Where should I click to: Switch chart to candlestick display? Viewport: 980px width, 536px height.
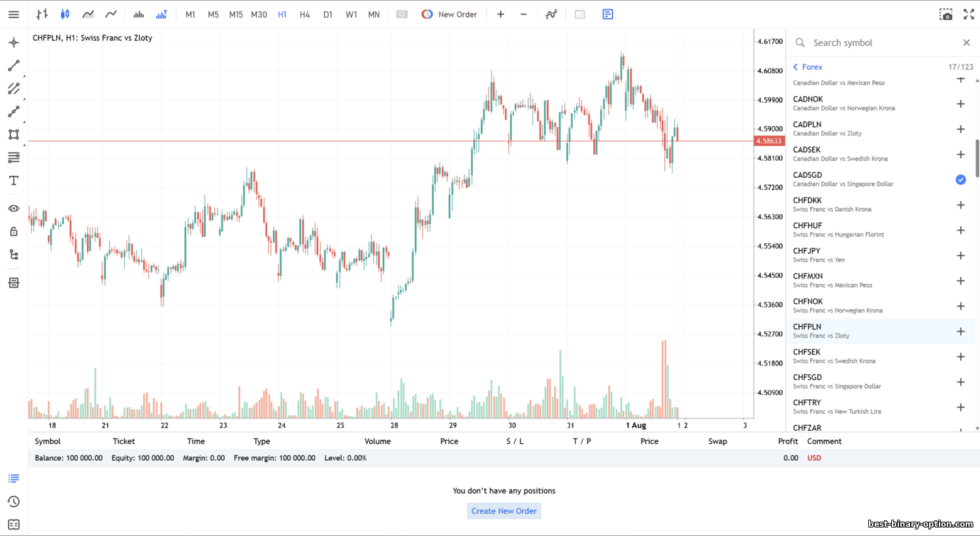coord(65,14)
